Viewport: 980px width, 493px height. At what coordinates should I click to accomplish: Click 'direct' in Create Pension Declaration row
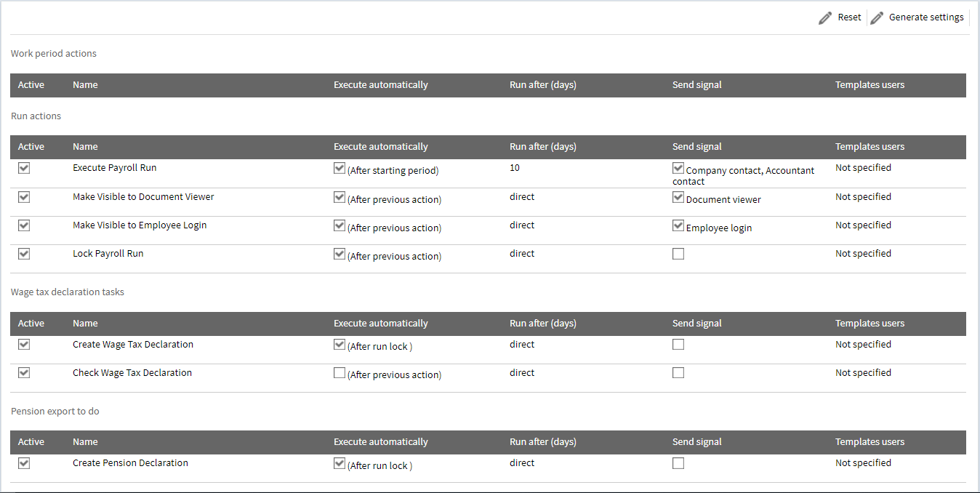click(522, 463)
